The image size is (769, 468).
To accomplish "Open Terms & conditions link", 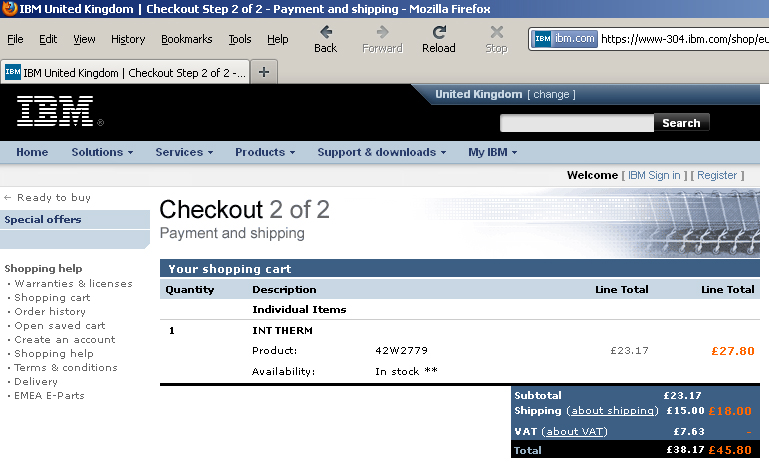I will point(66,367).
